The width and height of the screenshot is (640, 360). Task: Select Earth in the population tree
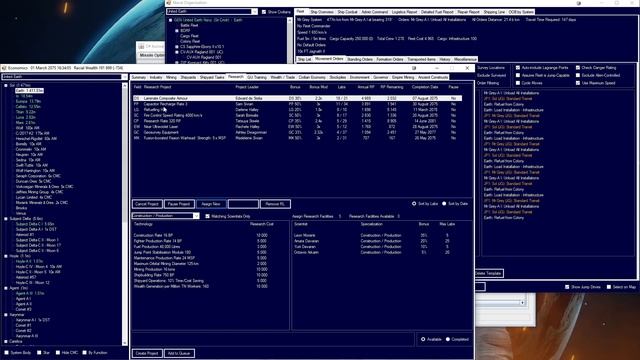(x=29, y=91)
